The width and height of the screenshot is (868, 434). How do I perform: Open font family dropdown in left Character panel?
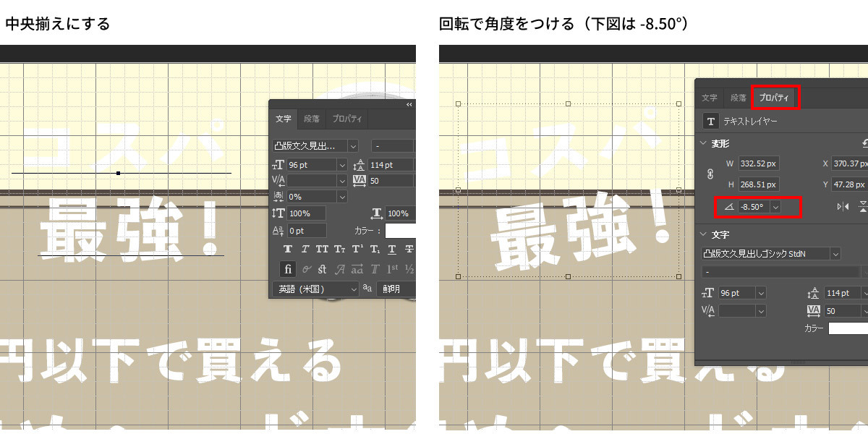click(x=352, y=146)
